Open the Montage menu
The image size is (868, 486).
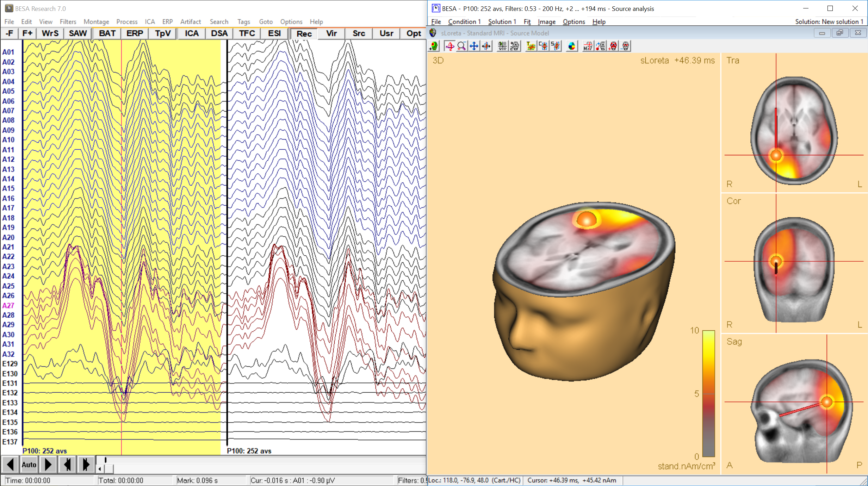click(96, 22)
